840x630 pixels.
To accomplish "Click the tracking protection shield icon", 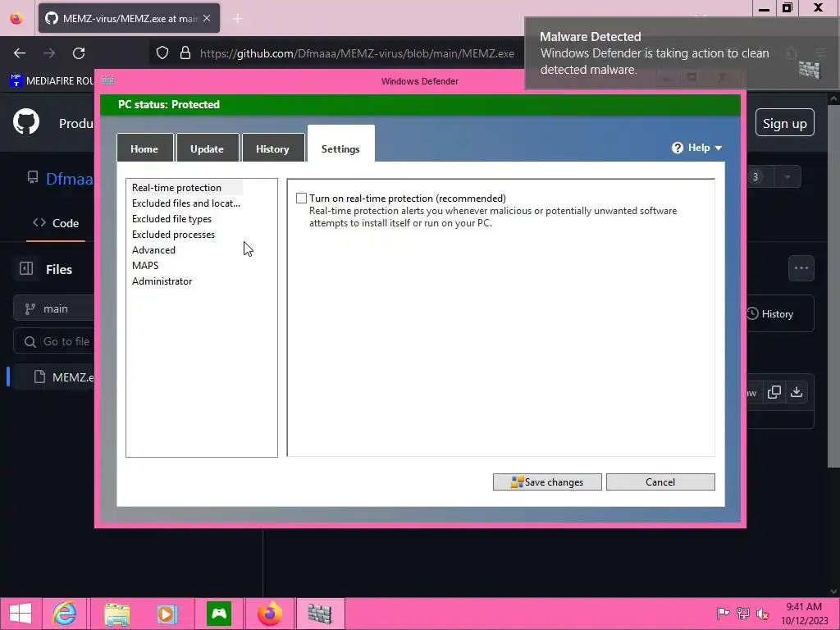I will coord(162,52).
